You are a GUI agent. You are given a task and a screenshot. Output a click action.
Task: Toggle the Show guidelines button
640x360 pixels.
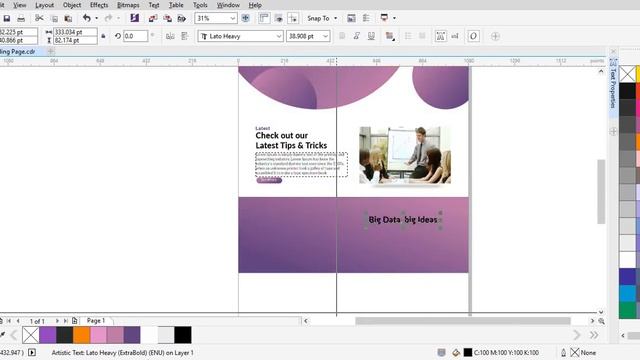pos(293,18)
